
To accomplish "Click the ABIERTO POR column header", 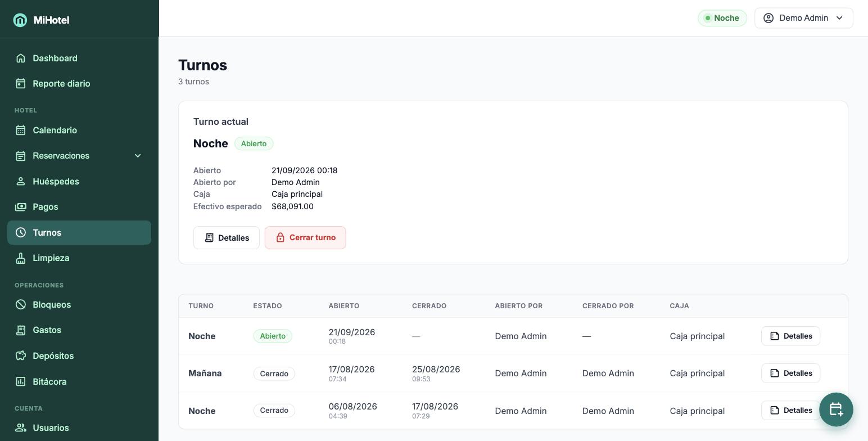I will pyautogui.click(x=518, y=306).
